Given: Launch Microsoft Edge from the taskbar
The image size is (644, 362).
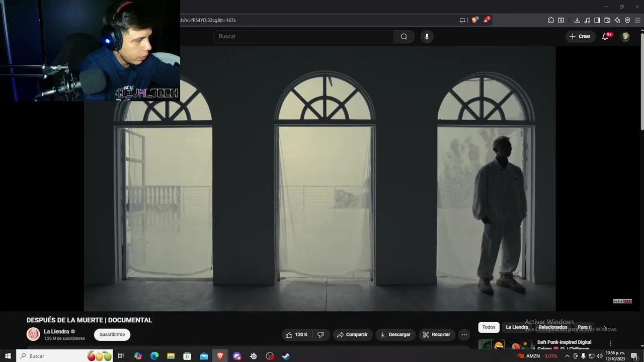Looking at the screenshot, I should [x=154, y=356].
